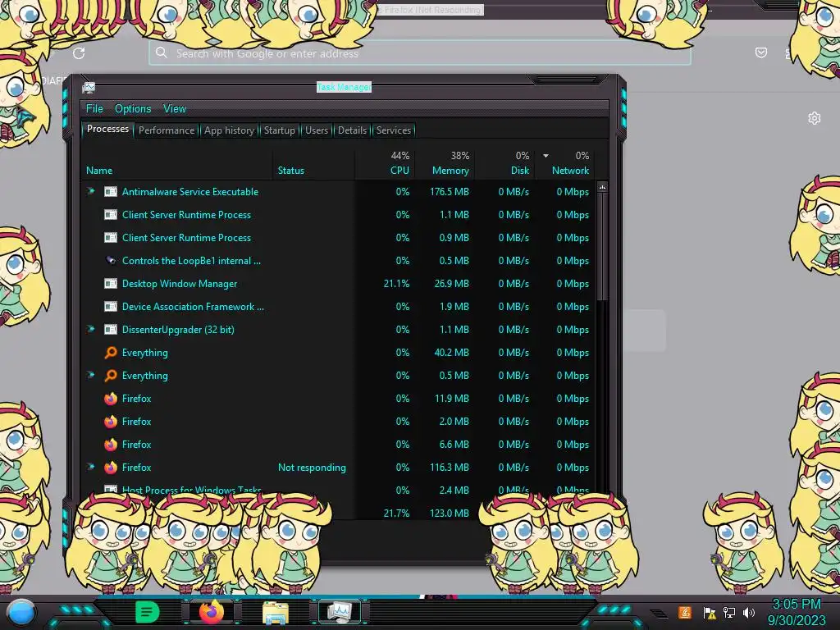Switch to the Startup tab

[x=279, y=130]
